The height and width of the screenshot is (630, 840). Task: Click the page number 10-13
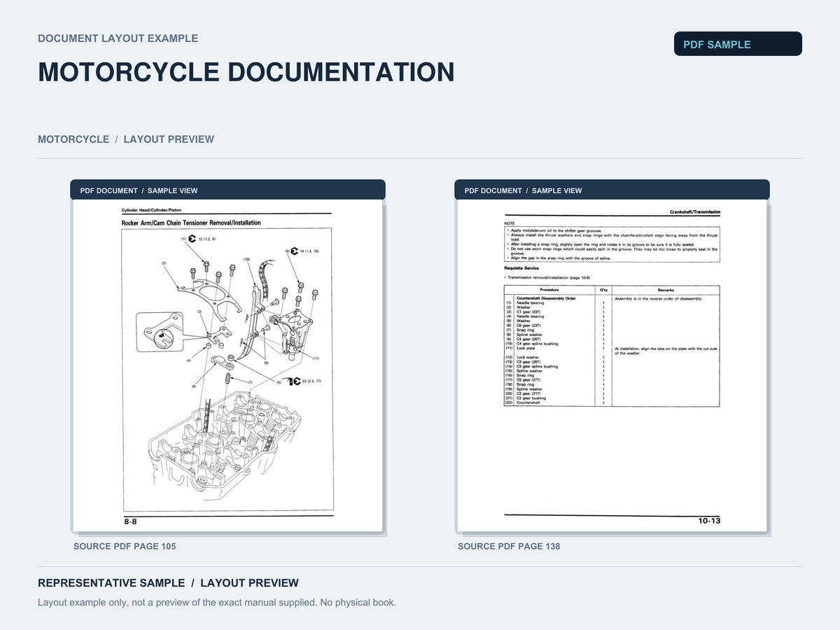tap(709, 521)
